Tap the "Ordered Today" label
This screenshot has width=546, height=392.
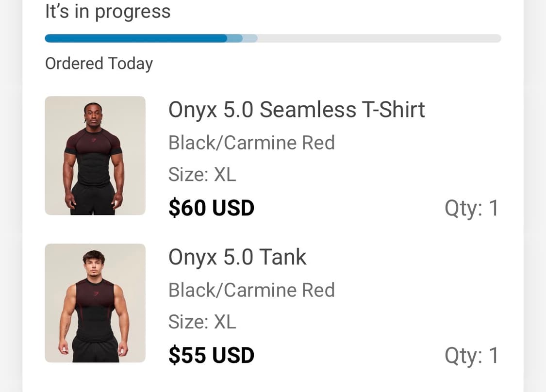pyautogui.click(x=99, y=64)
